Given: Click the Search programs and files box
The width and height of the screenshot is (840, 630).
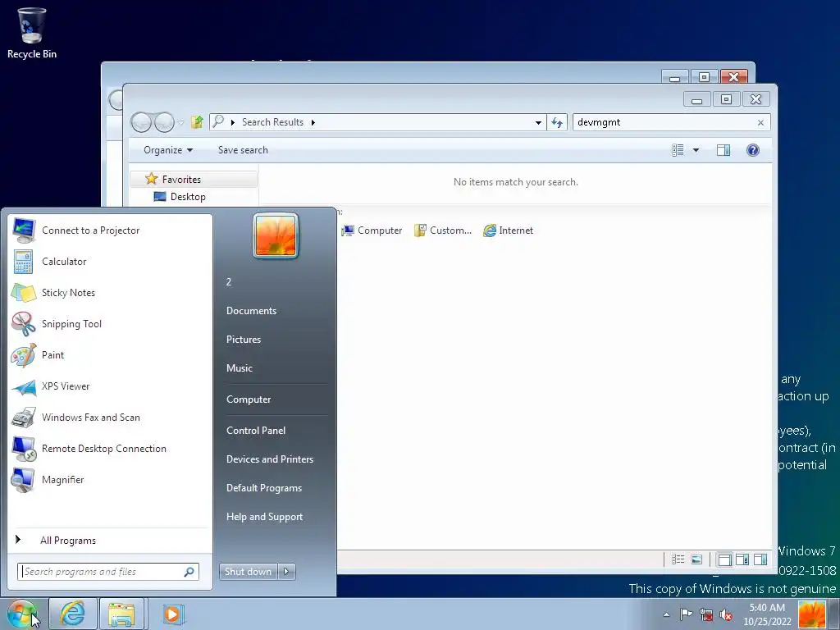Looking at the screenshot, I should [x=108, y=572].
